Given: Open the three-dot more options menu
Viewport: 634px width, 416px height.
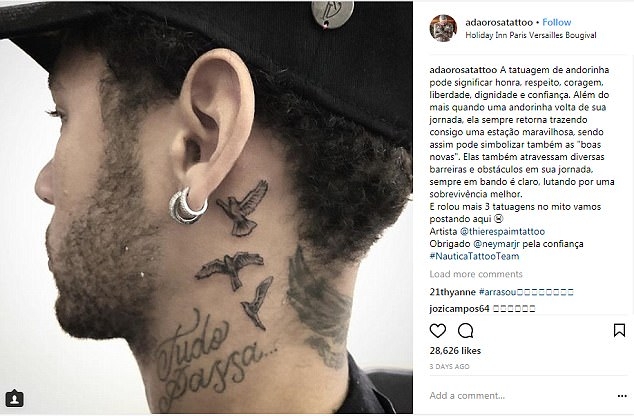Looking at the screenshot, I should [622, 396].
